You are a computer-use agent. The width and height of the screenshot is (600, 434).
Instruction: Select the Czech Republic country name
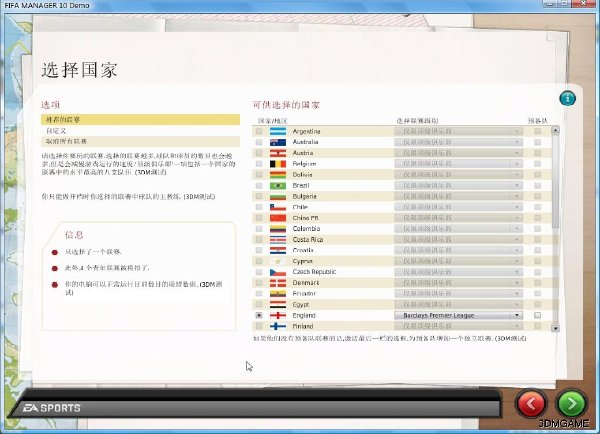tap(314, 272)
